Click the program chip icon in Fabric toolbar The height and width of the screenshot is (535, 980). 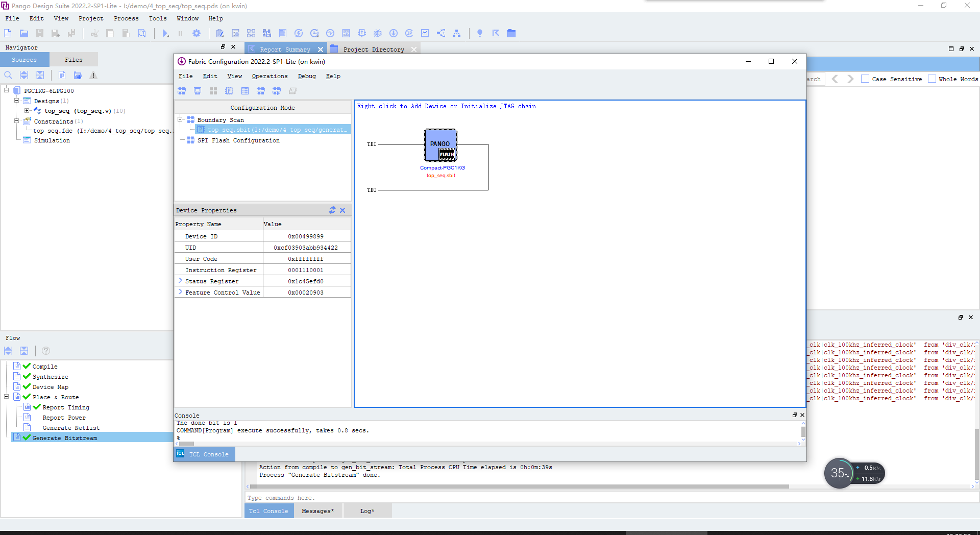[229, 91]
